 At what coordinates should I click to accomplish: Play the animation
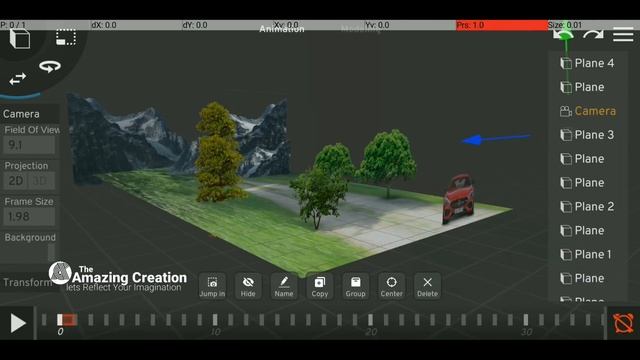(x=18, y=323)
